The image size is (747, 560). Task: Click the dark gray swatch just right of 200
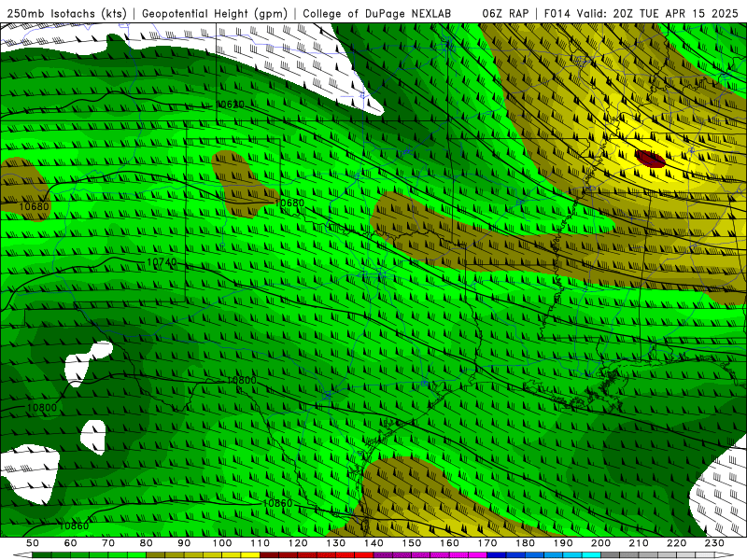click(611, 555)
